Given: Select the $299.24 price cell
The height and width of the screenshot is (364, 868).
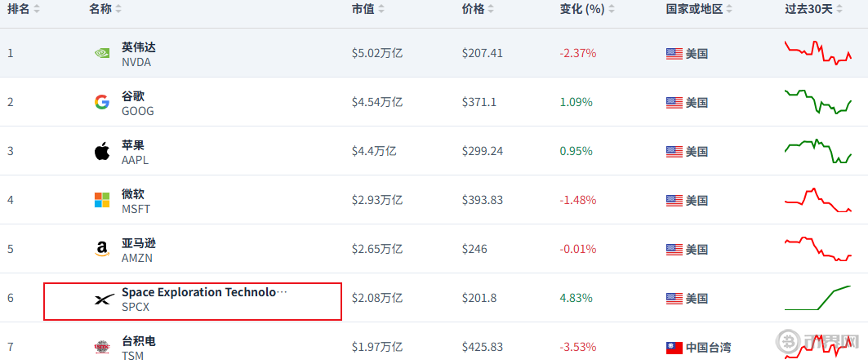Looking at the screenshot, I should tap(483, 151).
